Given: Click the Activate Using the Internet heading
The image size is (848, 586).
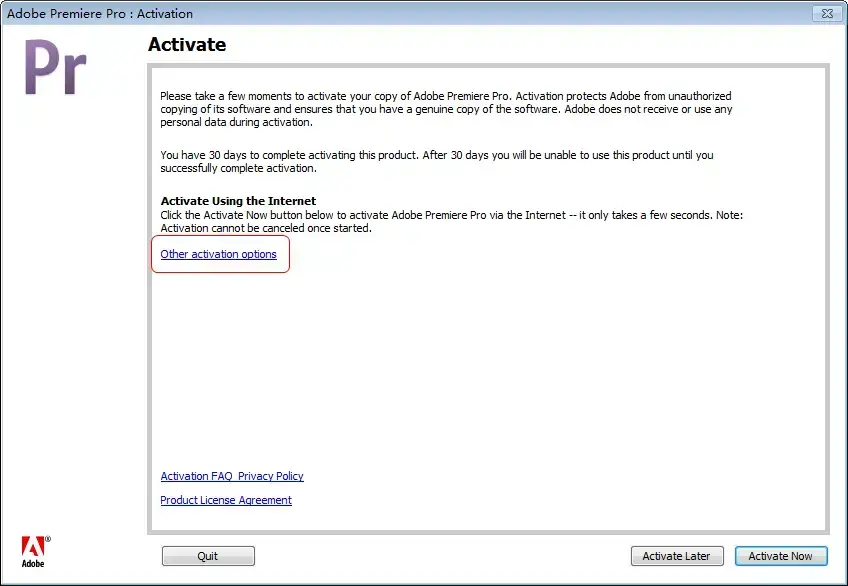Looking at the screenshot, I should pyautogui.click(x=238, y=201).
